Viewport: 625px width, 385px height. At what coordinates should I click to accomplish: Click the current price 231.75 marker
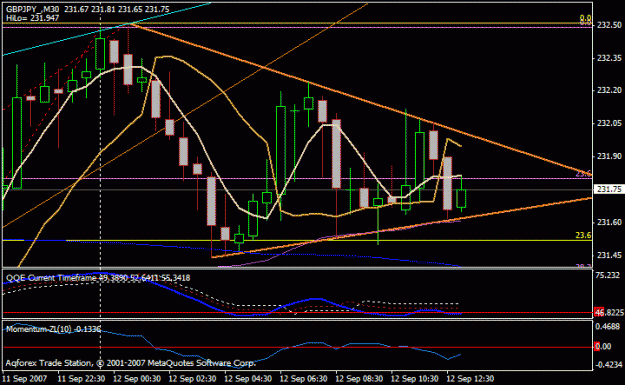click(x=609, y=189)
